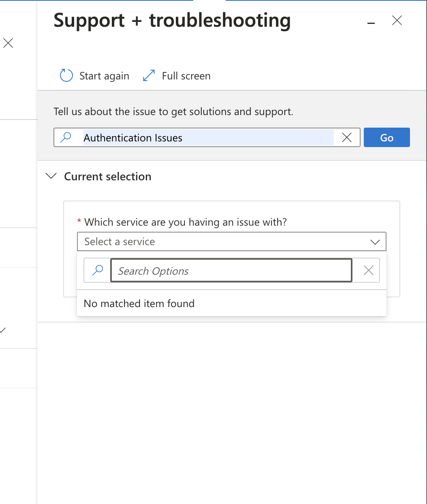Select Full screen mode
This screenshot has height=504, width=427.
186,75
